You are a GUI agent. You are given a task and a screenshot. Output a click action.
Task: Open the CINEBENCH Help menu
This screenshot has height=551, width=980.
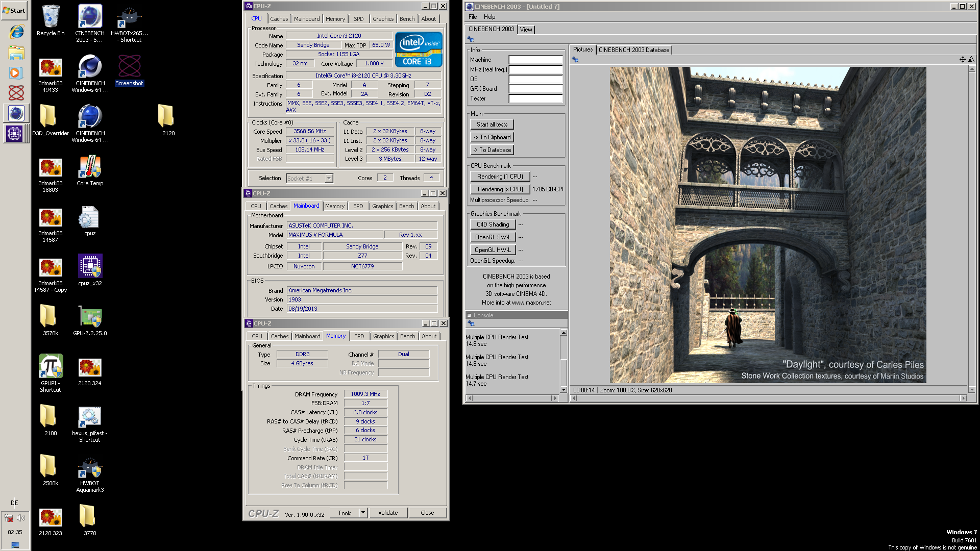[489, 17]
